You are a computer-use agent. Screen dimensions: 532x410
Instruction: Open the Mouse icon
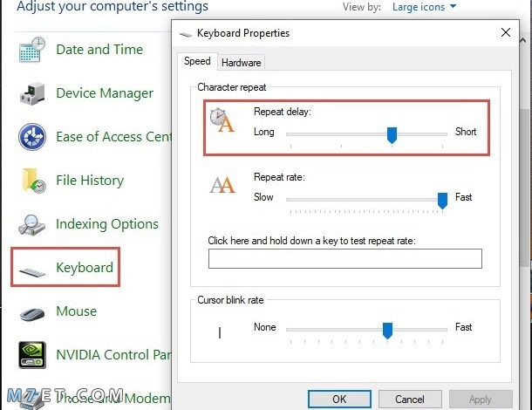coord(32,314)
